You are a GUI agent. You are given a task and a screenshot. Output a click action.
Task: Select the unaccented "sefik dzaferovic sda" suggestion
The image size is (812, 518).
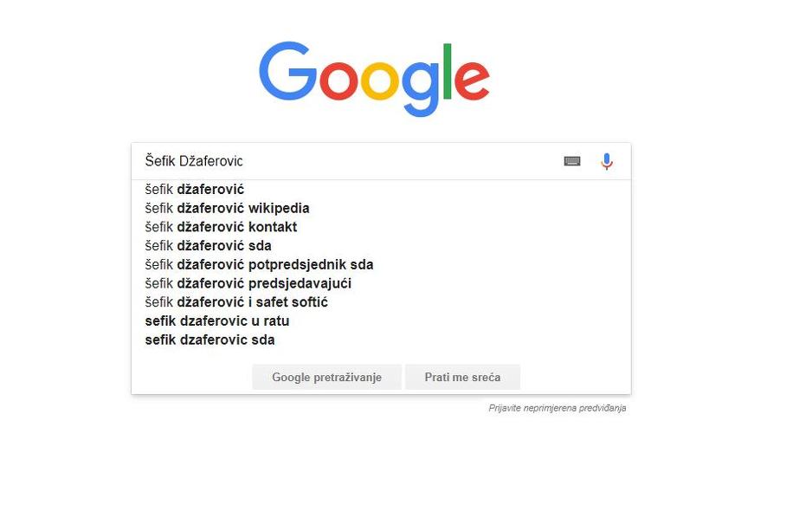point(209,340)
